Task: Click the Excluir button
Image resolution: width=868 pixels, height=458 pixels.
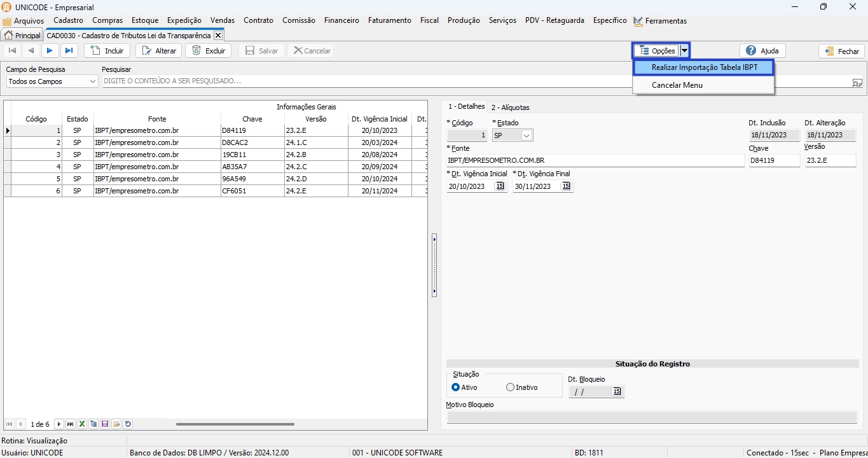Action: (209, 51)
